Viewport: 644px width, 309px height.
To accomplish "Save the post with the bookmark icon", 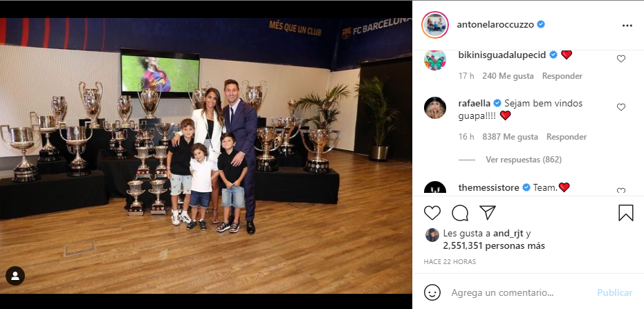I will 626,213.
